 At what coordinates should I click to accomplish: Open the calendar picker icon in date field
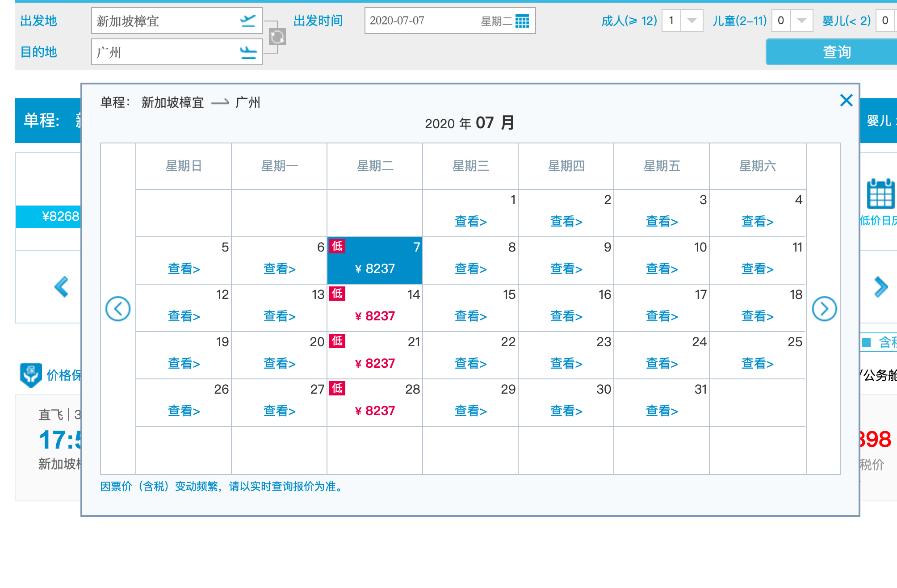click(x=522, y=21)
